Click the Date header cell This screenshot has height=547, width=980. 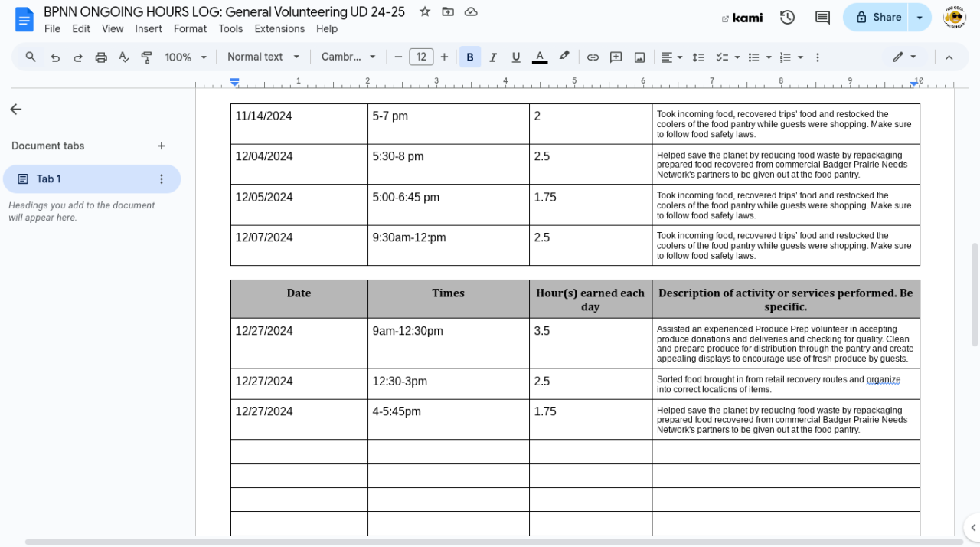pos(299,299)
